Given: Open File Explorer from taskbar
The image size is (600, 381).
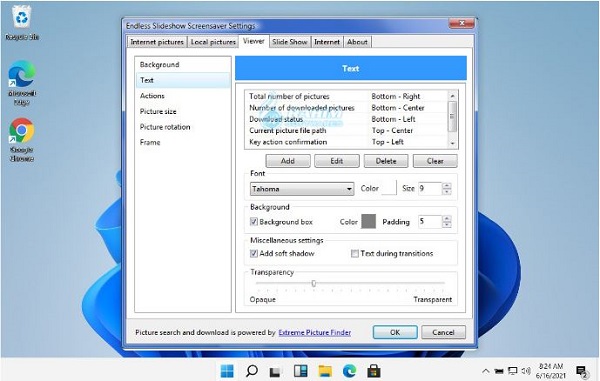Looking at the screenshot, I should 325,371.
